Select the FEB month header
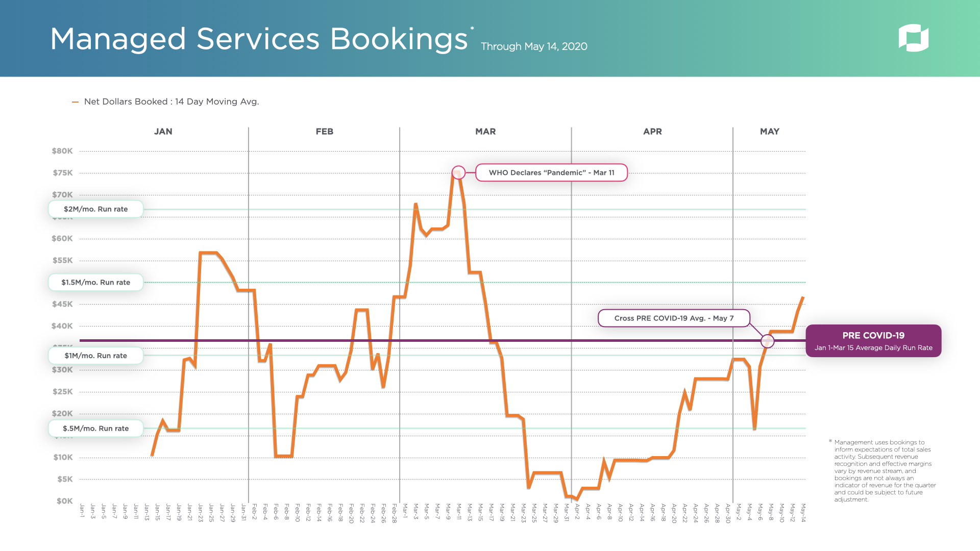980x551 pixels. [324, 132]
